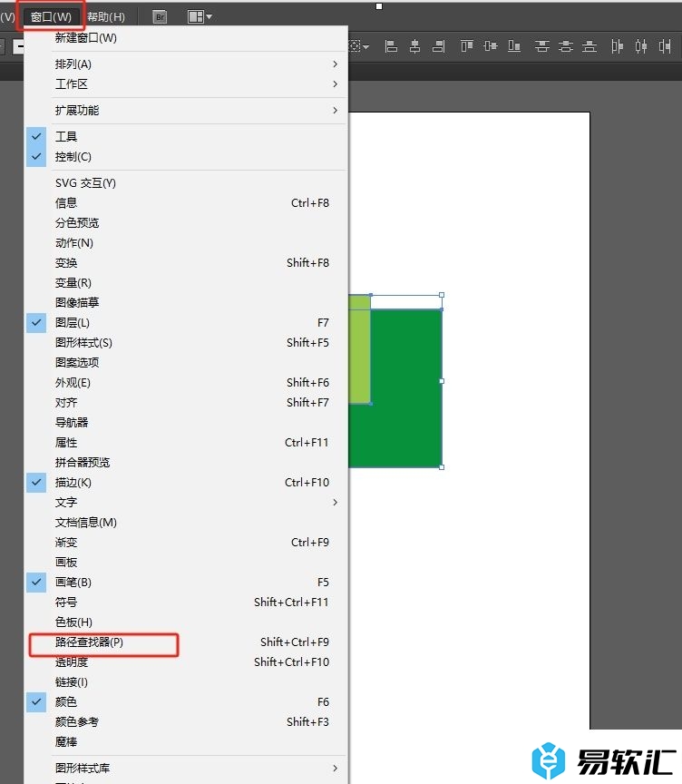Open the 信息 panel
This screenshot has height=784, width=682.
pyautogui.click(x=186, y=203)
